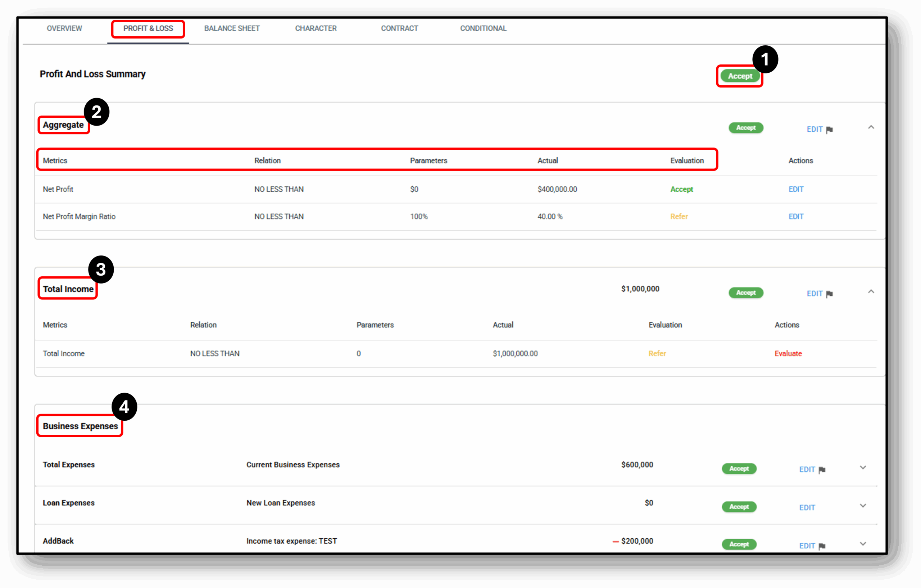Collapse the Aggregate section chevron

tap(871, 127)
